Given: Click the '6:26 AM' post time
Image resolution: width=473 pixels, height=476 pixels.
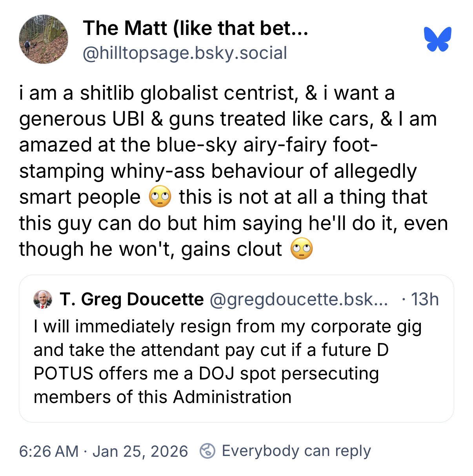Looking at the screenshot, I should coord(49,451).
